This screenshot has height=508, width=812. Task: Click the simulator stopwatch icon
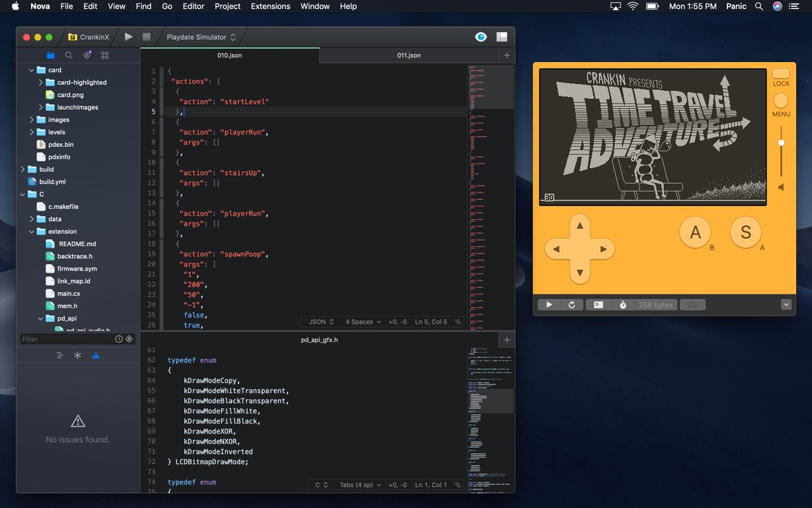[x=623, y=305]
